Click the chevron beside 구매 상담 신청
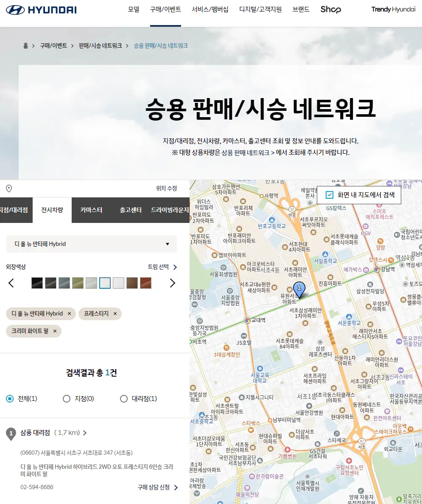This screenshot has height=504, width=422. (x=176, y=487)
